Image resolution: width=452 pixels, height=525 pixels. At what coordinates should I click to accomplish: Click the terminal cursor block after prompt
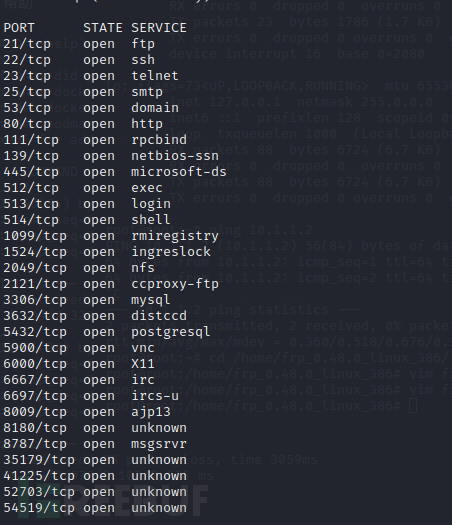pos(413,406)
